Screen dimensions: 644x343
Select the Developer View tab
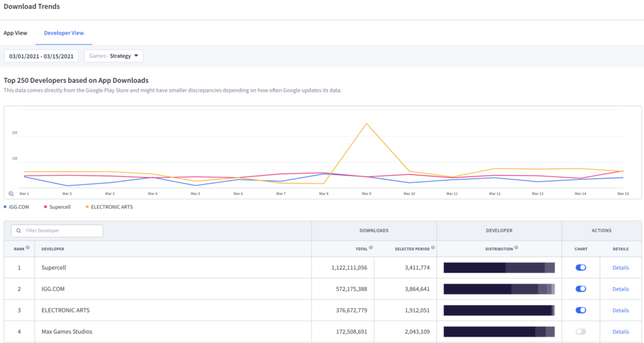(64, 33)
